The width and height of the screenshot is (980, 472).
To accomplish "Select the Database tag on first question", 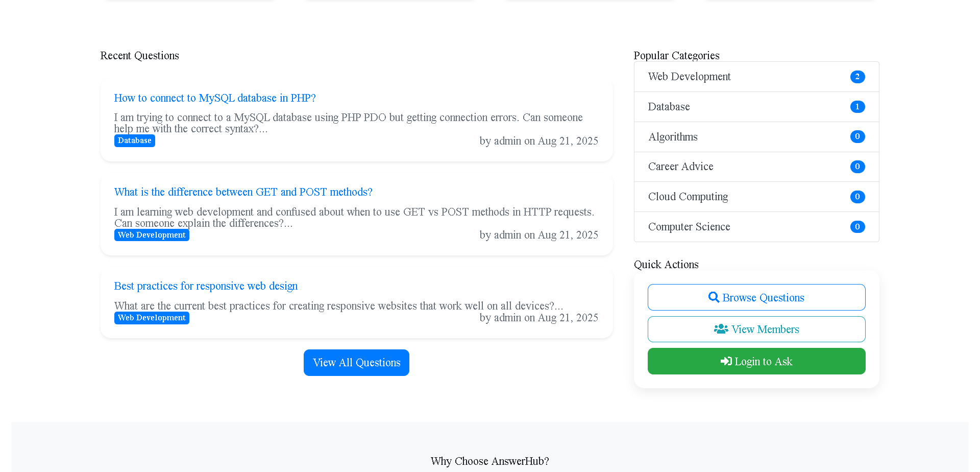I will tap(134, 140).
